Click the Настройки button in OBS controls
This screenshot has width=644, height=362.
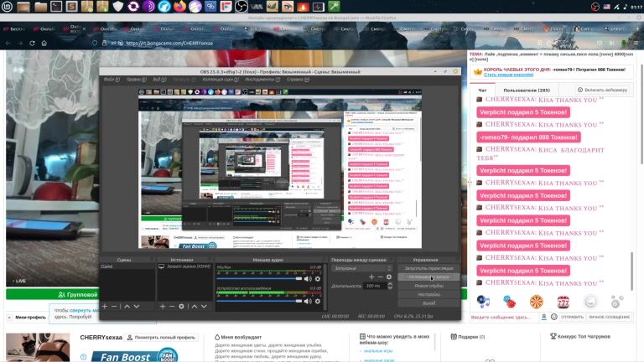coord(428,295)
